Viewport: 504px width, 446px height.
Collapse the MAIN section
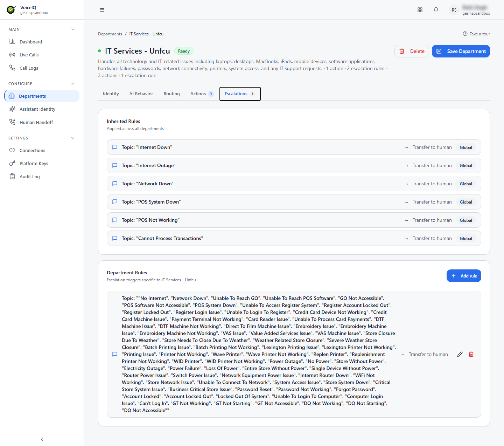(73, 29)
